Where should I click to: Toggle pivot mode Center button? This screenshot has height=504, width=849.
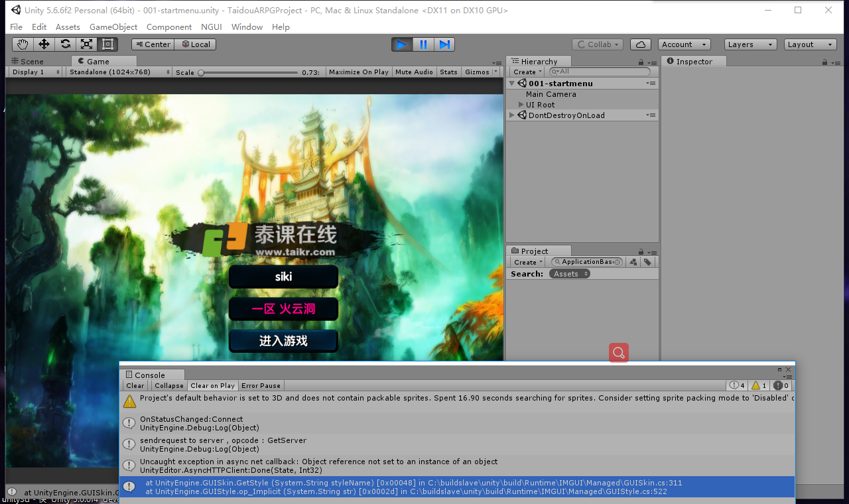153,44
